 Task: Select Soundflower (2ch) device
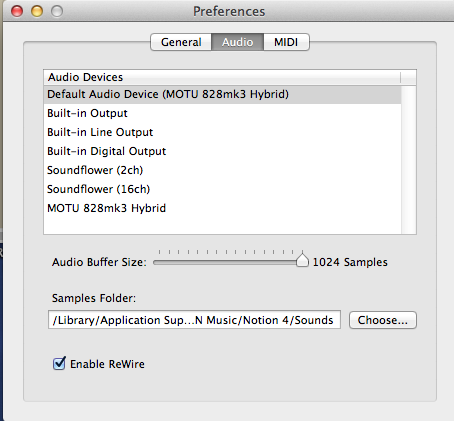[x=222, y=170]
